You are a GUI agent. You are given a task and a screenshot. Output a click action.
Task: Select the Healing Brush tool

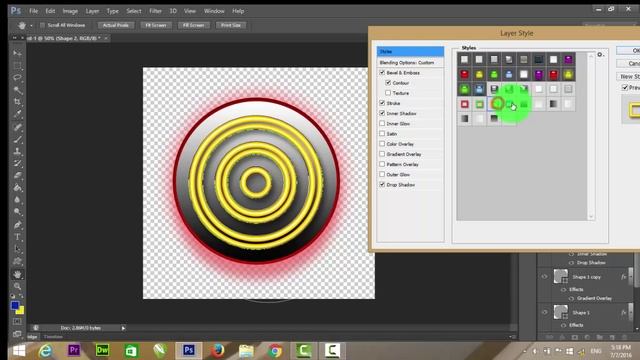point(18,127)
